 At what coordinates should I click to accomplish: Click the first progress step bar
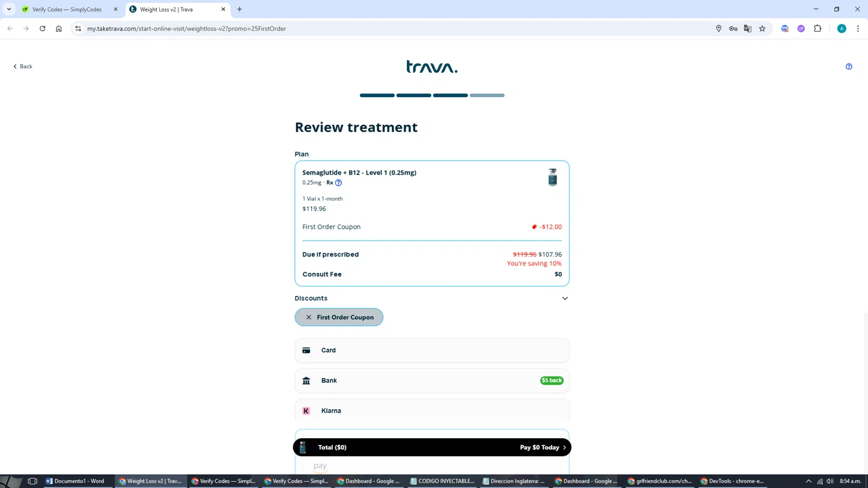click(377, 95)
